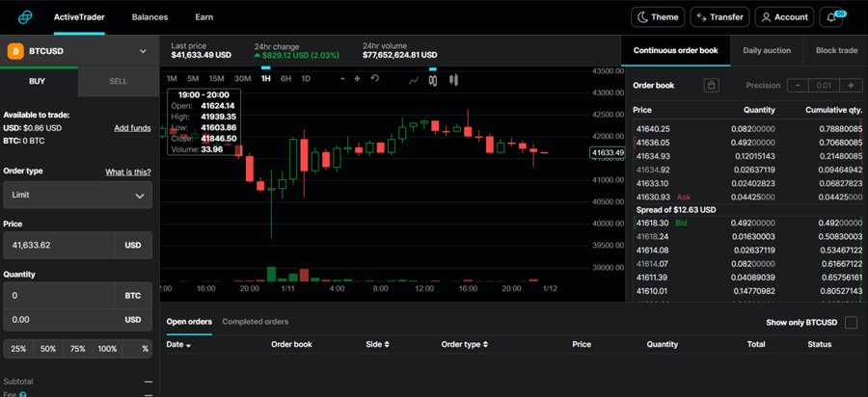Click the Last price $41,633.49 USD value
The height and width of the screenshot is (397, 868).
tap(202, 55)
